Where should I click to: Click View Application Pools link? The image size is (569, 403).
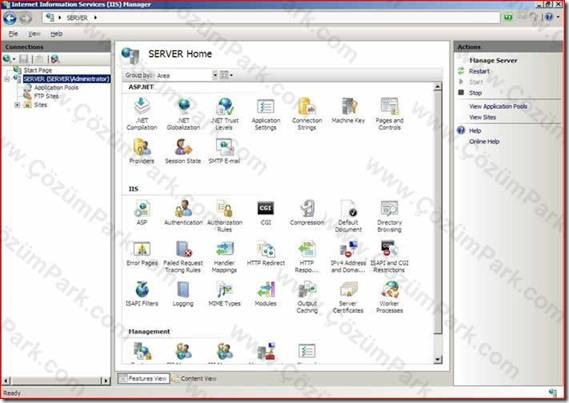[x=498, y=106]
